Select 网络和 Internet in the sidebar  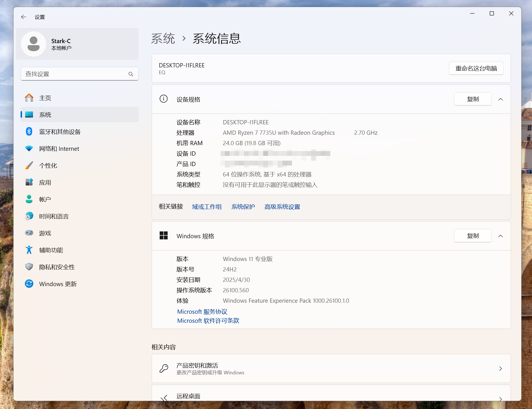coord(80,149)
